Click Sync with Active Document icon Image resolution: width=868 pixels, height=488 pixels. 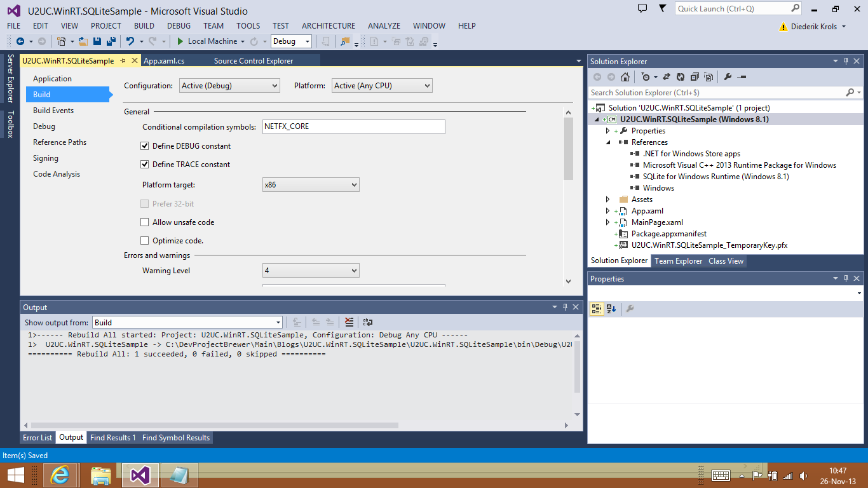667,77
